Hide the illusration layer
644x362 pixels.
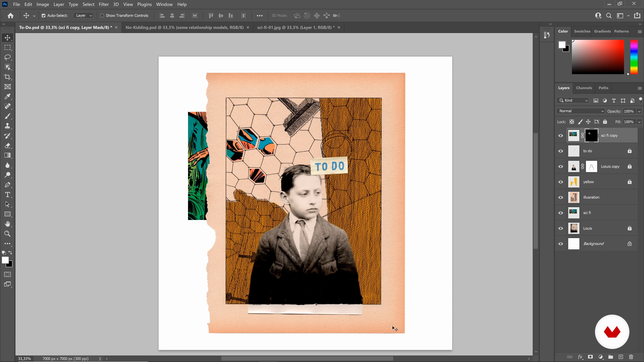561,197
